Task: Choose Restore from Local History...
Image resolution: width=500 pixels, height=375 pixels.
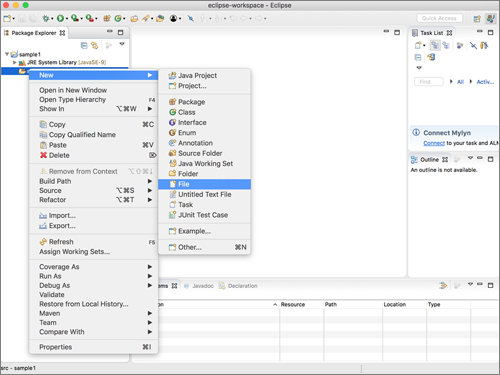Action: [x=93, y=304]
